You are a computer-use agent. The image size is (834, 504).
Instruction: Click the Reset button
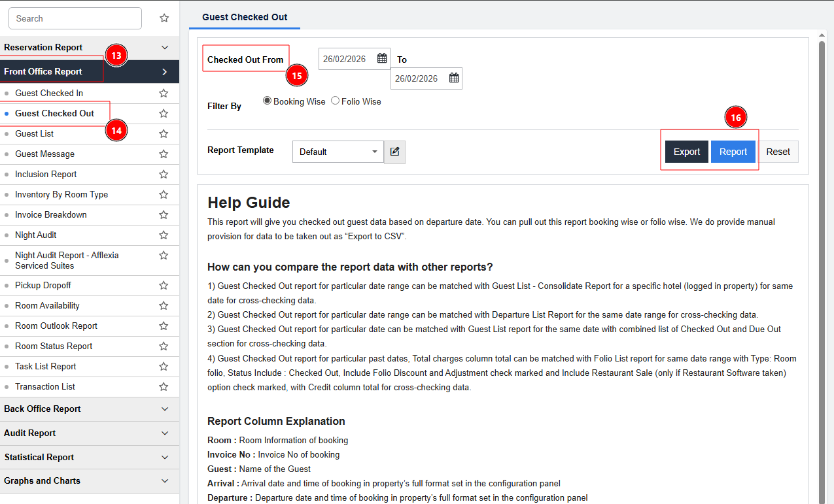(778, 152)
